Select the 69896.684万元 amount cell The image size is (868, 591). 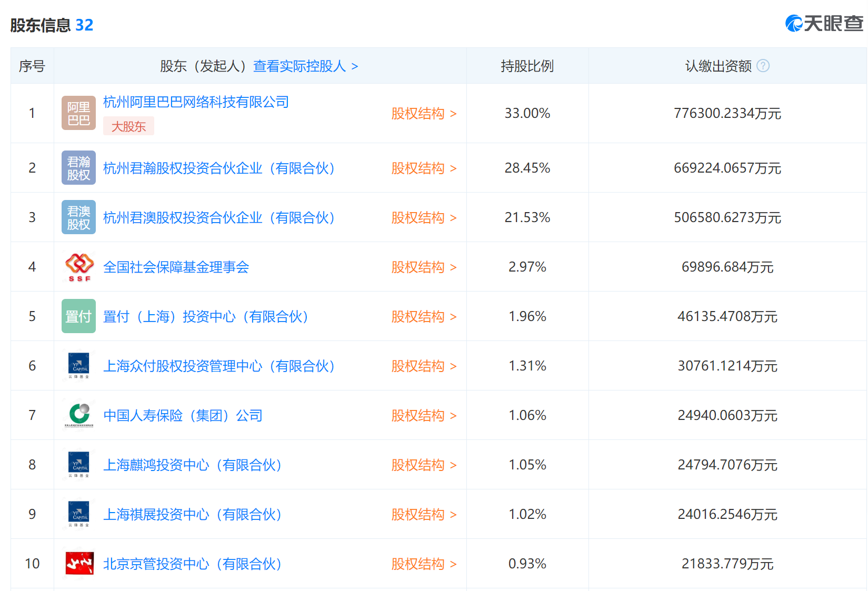[x=727, y=267]
